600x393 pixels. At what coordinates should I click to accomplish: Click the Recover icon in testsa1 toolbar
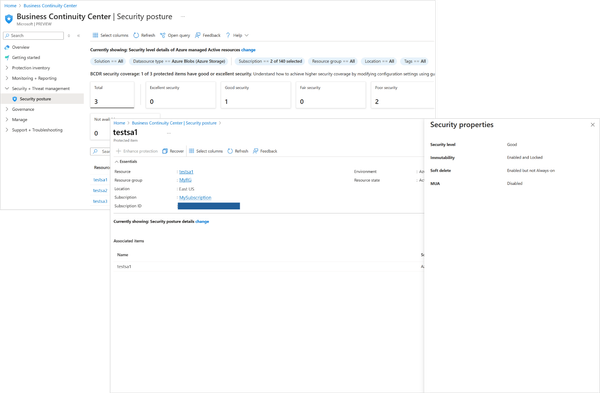click(165, 151)
